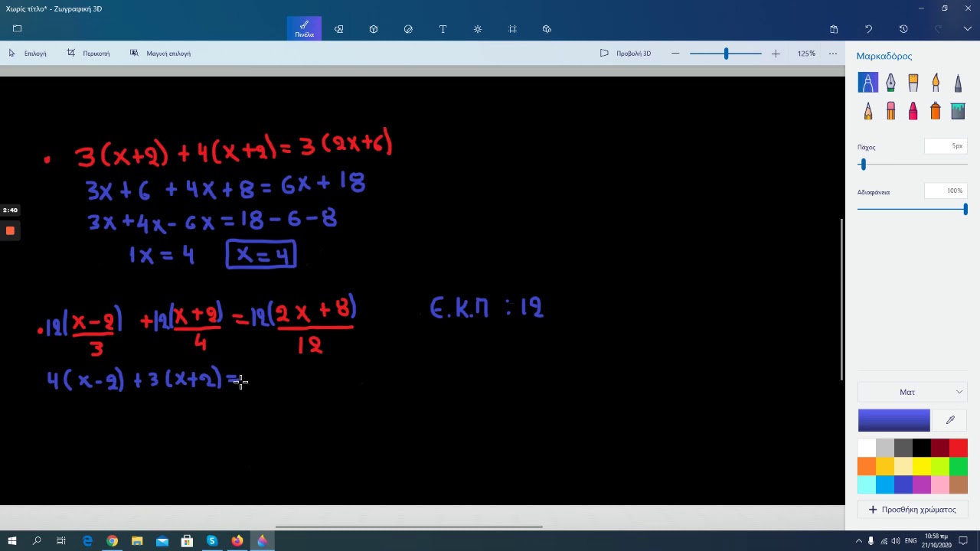Pick the green color swatch
This screenshot has width=980, height=551.
(959, 466)
